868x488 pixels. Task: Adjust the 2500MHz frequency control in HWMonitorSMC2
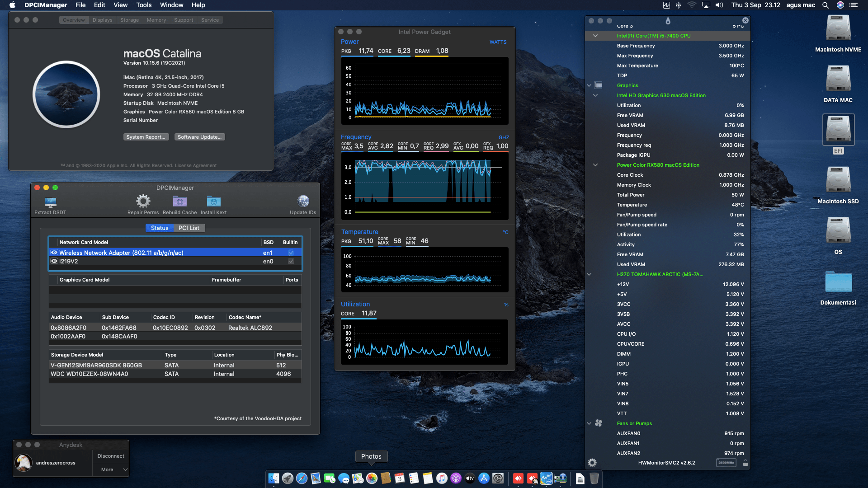726,463
